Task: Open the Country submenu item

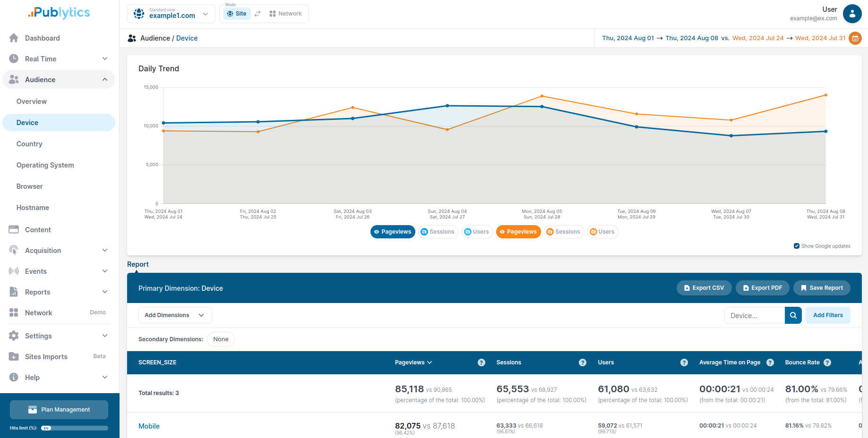Action: pos(59,144)
